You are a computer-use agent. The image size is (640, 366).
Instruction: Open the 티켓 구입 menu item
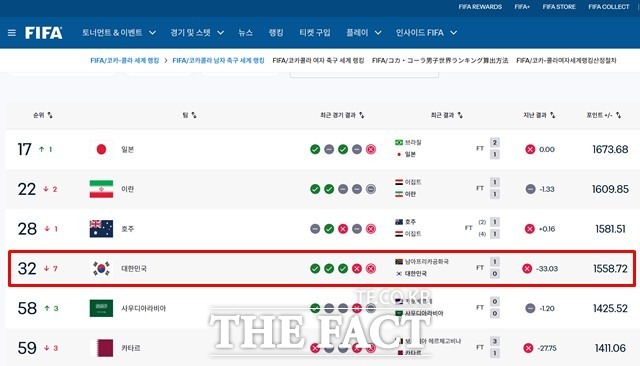coord(315,33)
